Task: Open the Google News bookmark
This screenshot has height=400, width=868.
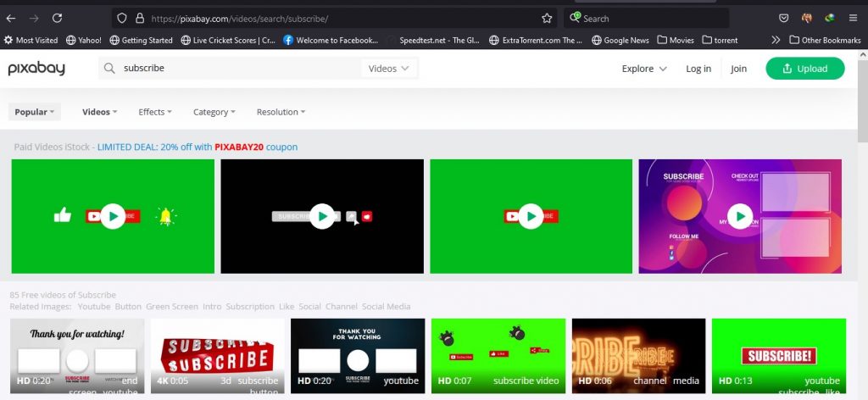Action: 620,40
